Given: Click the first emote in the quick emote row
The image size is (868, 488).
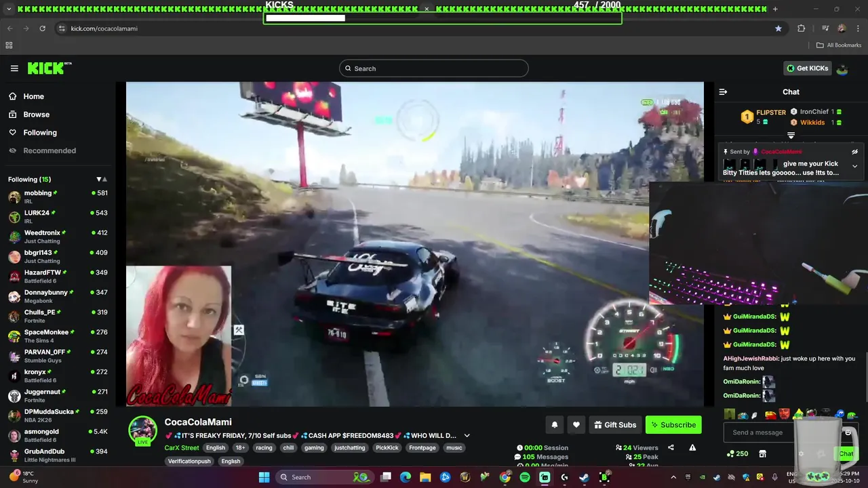Looking at the screenshot, I should (729, 414).
